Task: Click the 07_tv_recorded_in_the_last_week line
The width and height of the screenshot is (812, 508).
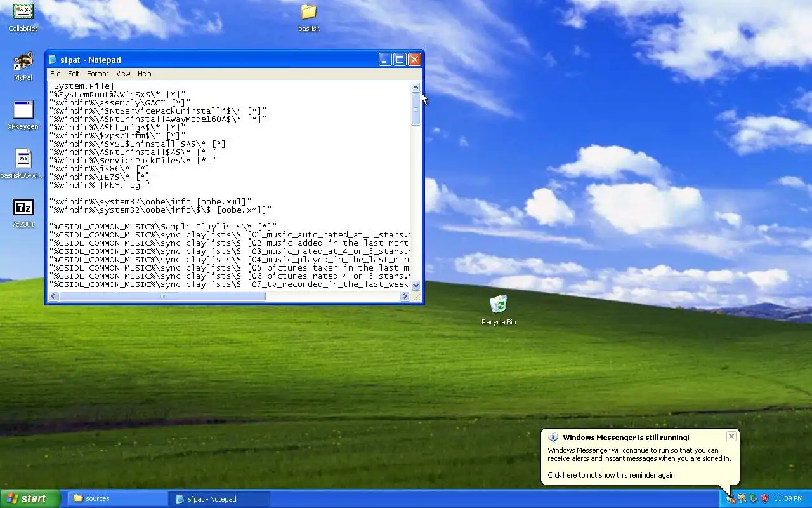Action: pyautogui.click(x=230, y=284)
